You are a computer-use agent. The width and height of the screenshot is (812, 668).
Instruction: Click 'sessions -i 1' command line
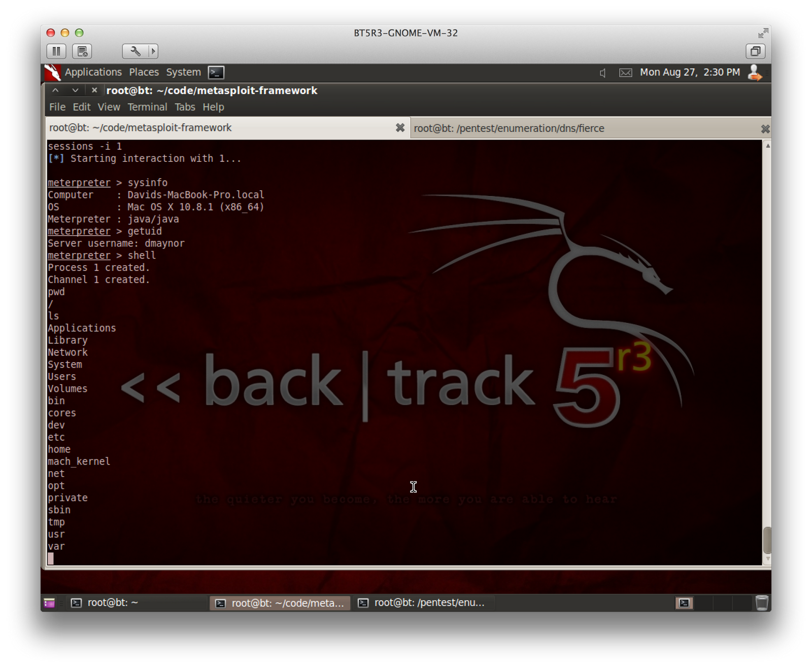85,146
